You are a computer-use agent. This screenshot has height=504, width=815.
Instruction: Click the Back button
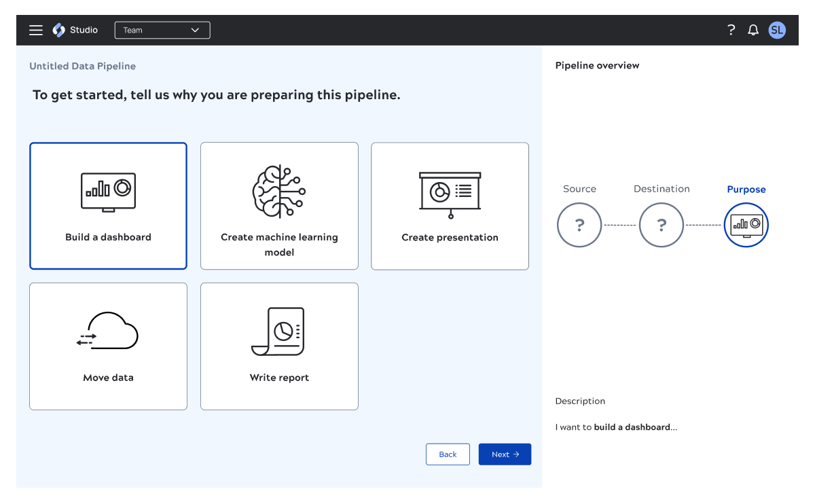tap(448, 454)
